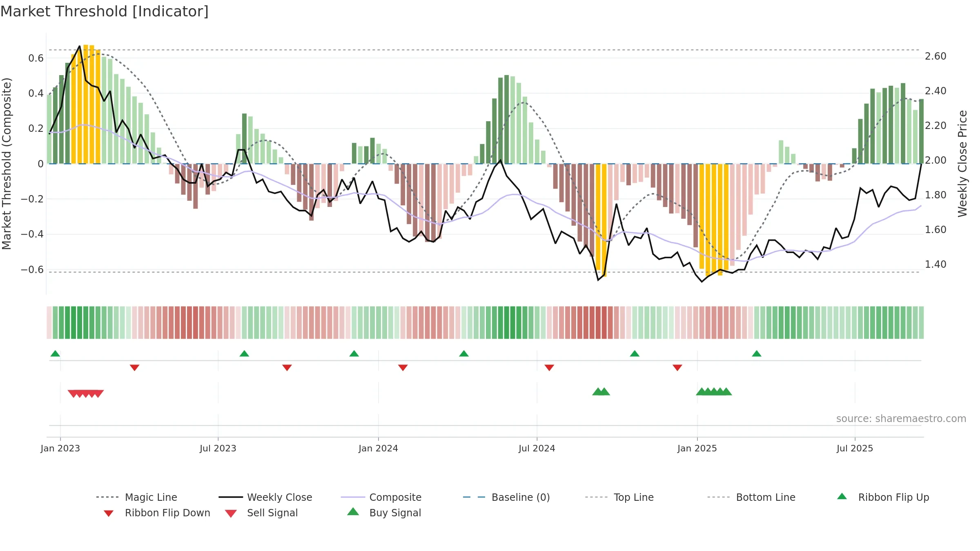Click the Buy Signal pair in Sep 2024
Viewport: 980px width, 551px height.
[601, 391]
